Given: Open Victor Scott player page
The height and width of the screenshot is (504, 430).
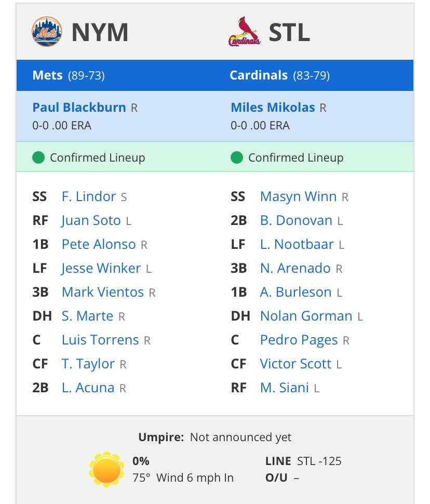Looking at the screenshot, I should pos(295,364).
